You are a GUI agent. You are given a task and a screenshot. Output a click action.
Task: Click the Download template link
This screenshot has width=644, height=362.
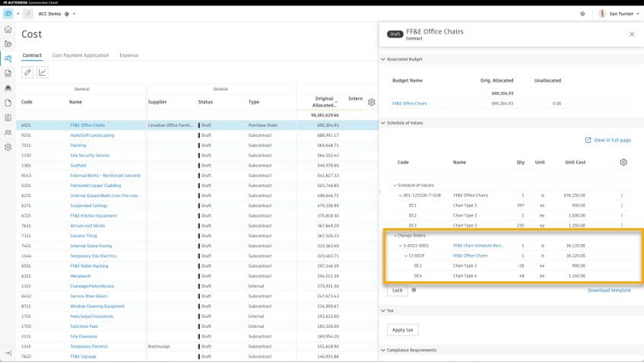pos(609,290)
